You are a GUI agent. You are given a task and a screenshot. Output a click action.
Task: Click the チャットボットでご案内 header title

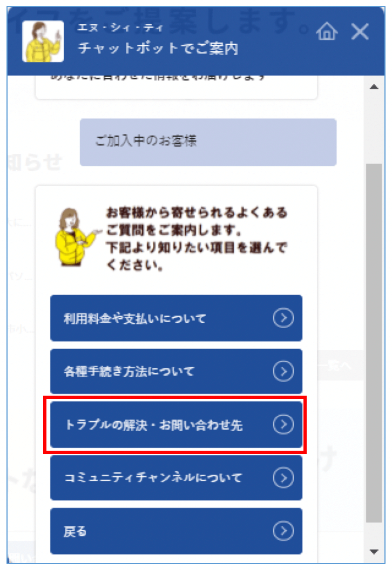[158, 48]
